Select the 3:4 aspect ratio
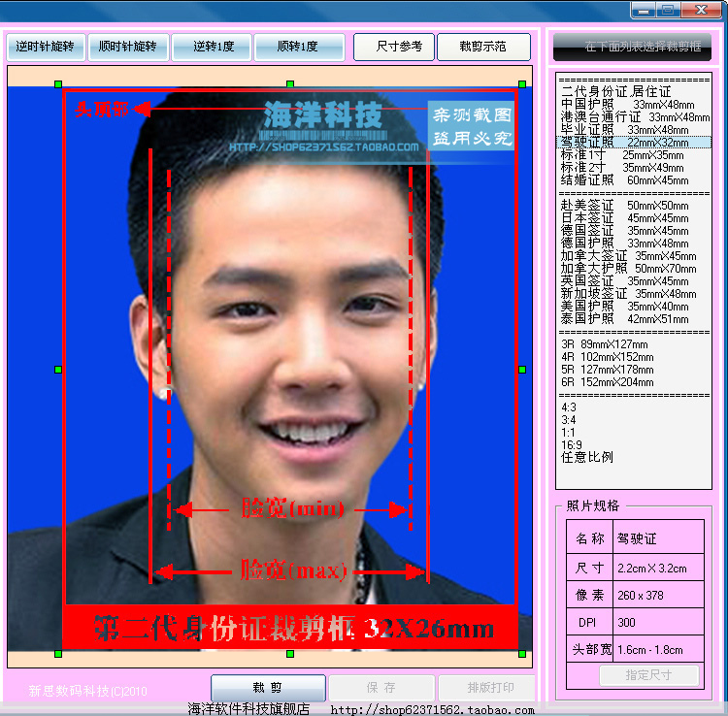Viewport: 728px width, 716px height. 633,420
